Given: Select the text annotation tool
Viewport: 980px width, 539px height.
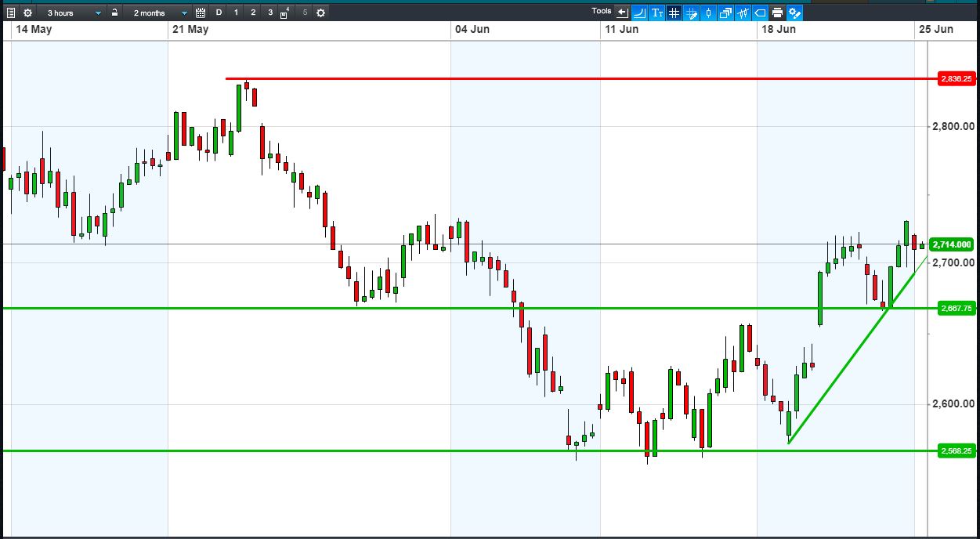Looking at the screenshot, I should [x=656, y=13].
